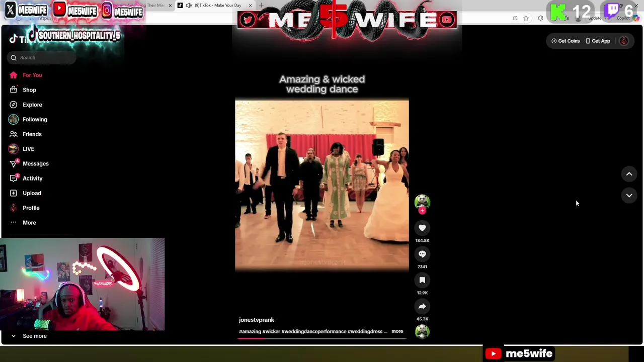The image size is (644, 362).
Task: Open creator avatar beside the video
Action: tap(422, 202)
